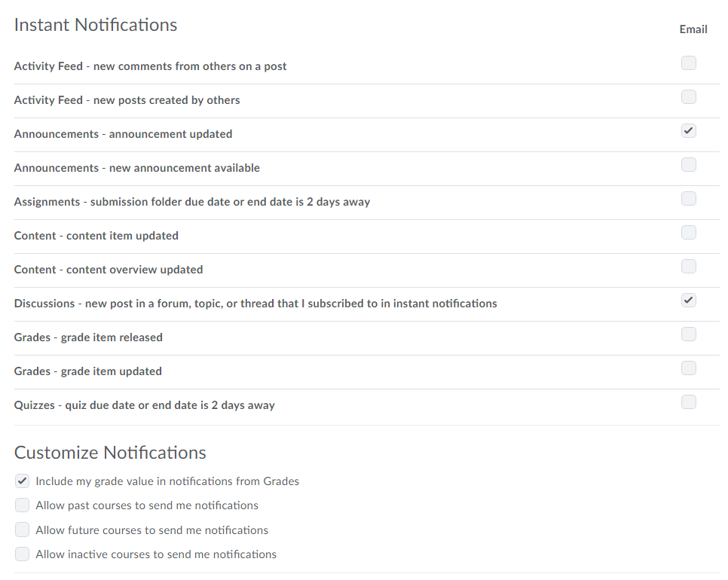Enable email for content overview updated
This screenshot has height=580, width=728.
tap(689, 267)
